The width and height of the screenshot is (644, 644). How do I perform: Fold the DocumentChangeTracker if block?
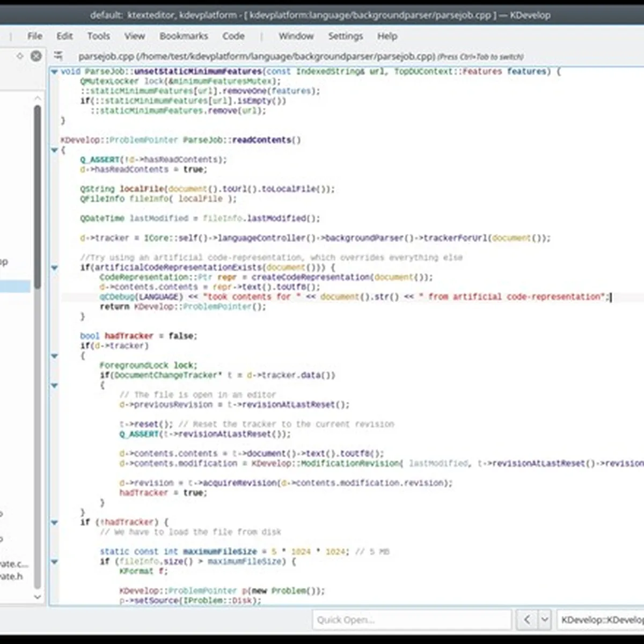click(x=54, y=385)
